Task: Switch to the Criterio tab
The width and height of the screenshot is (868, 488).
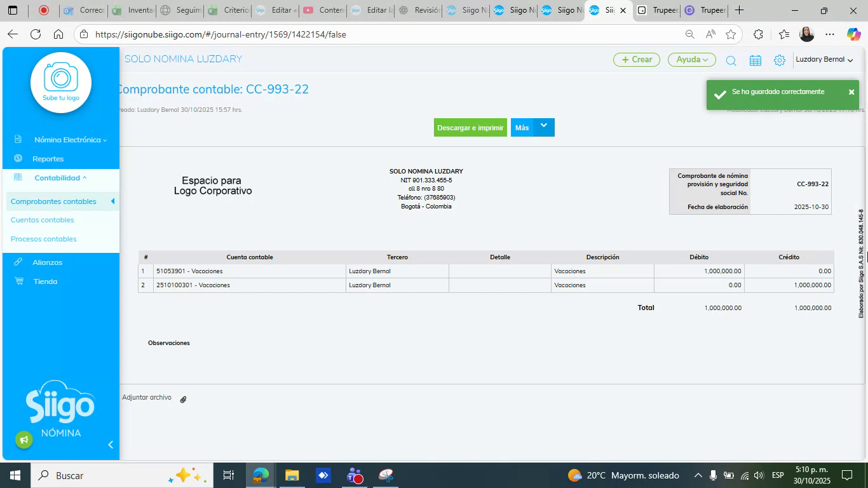Action: click(229, 10)
